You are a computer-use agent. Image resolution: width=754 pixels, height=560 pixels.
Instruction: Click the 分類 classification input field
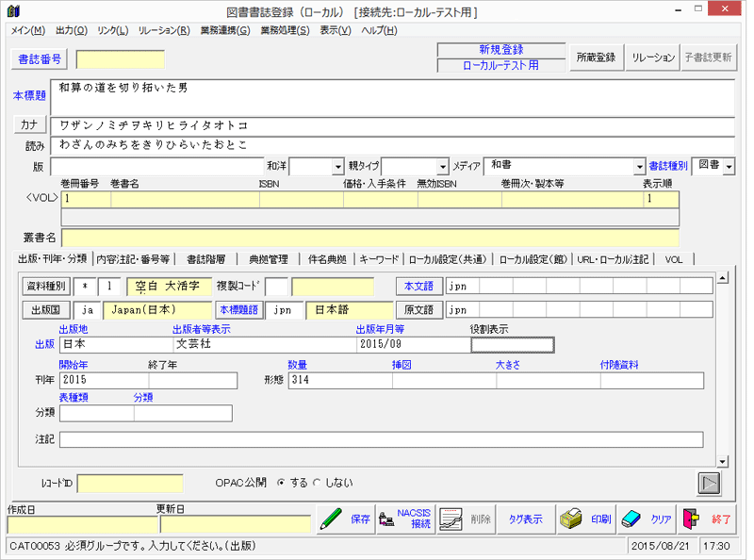coord(183,413)
